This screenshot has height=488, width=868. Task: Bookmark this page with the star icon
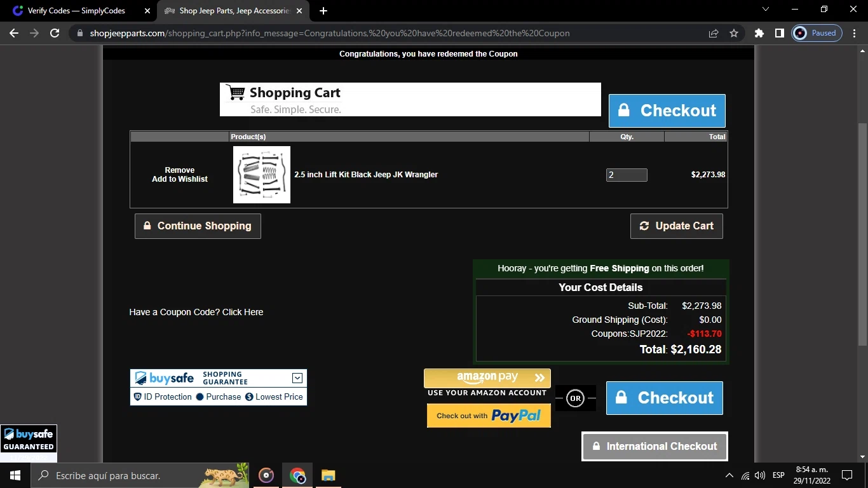click(x=734, y=33)
